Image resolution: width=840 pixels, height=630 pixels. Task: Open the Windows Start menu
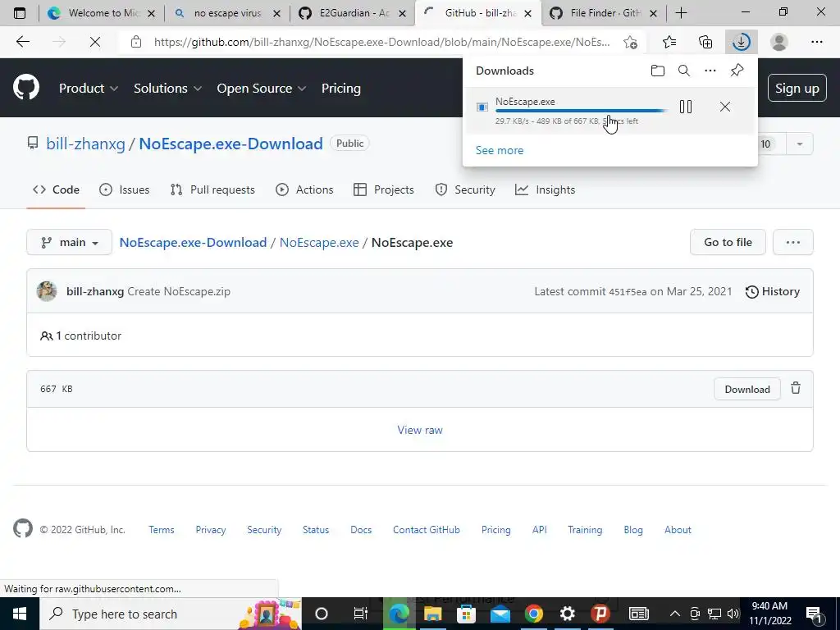pyautogui.click(x=20, y=614)
